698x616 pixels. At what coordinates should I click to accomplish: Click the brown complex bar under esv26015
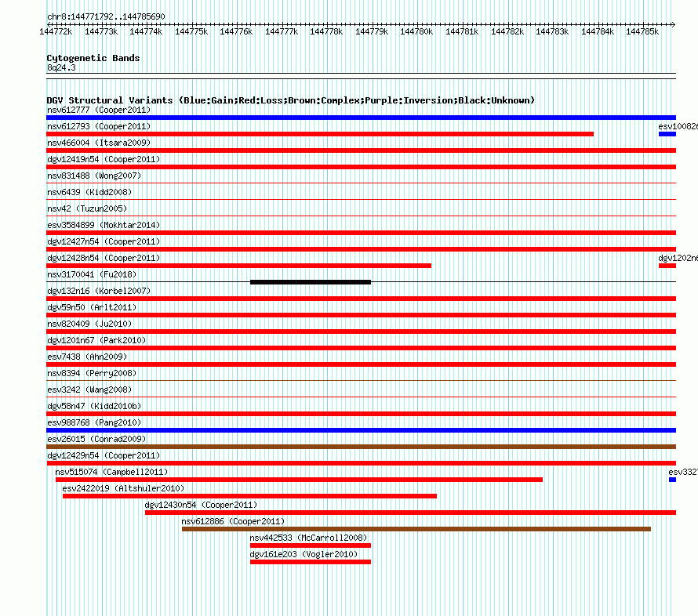tap(361, 447)
